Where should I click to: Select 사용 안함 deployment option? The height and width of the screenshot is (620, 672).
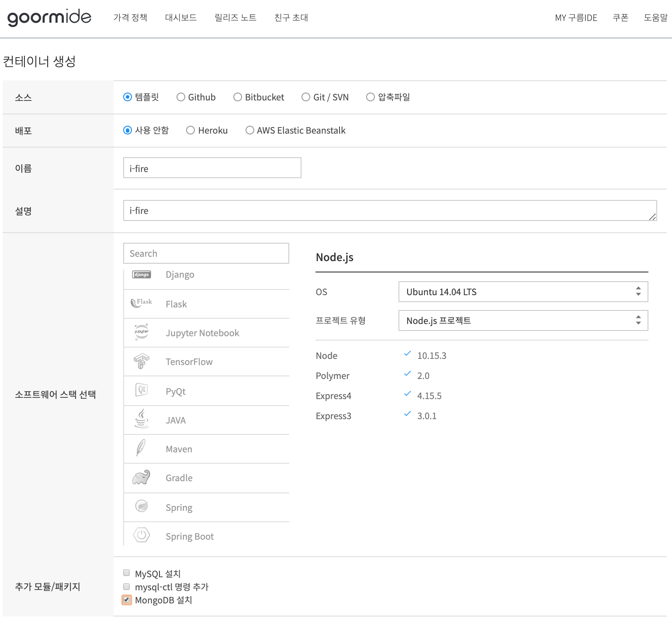tap(128, 130)
